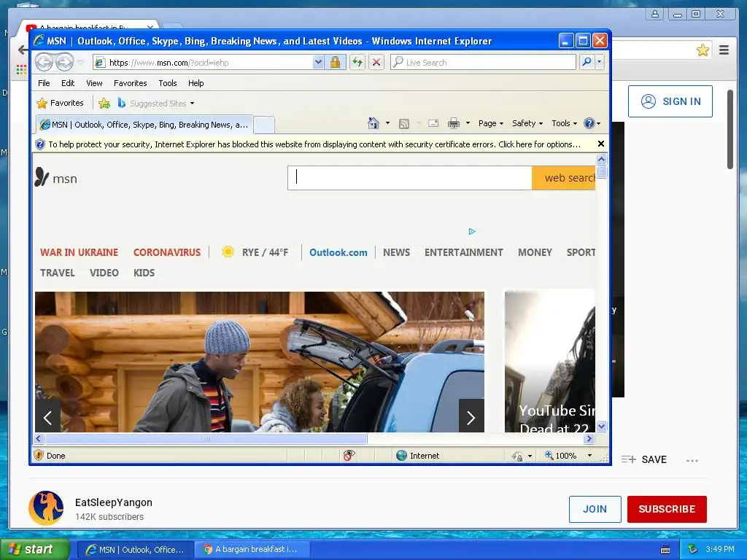Click the Live Search magnifier button
Viewport: 747px width, 560px height.
coord(587,62)
